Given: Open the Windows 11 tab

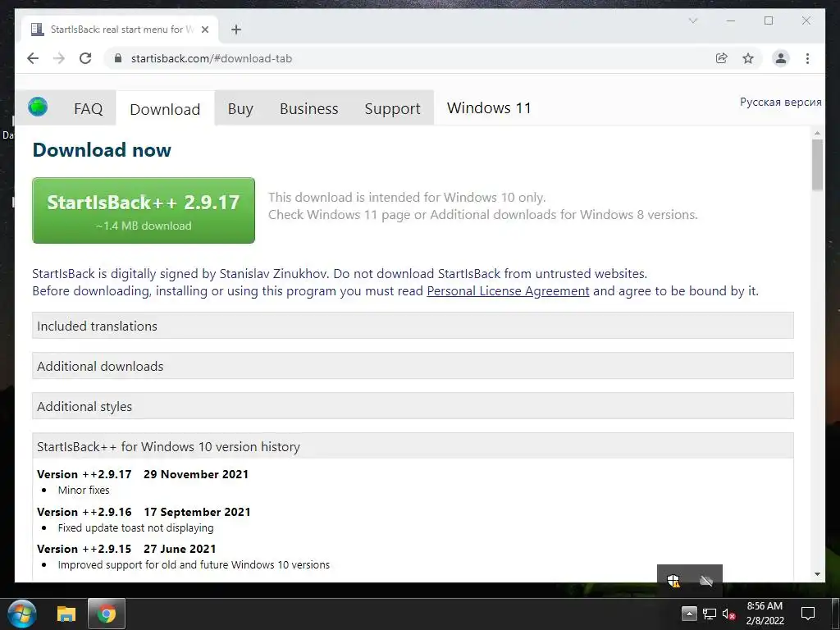Looking at the screenshot, I should 489,108.
